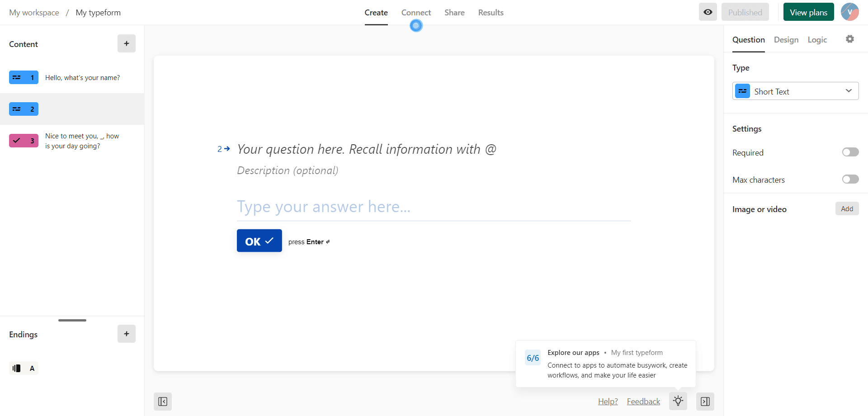Open the settings gear in right panel

tap(850, 39)
